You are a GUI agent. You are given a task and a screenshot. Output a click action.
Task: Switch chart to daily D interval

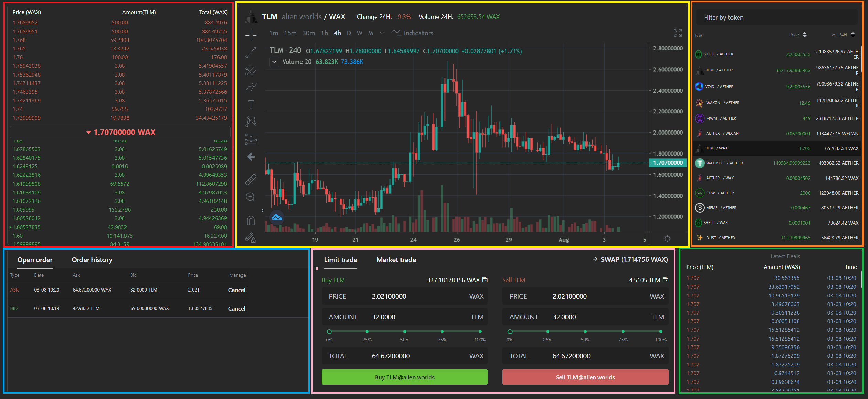349,33
